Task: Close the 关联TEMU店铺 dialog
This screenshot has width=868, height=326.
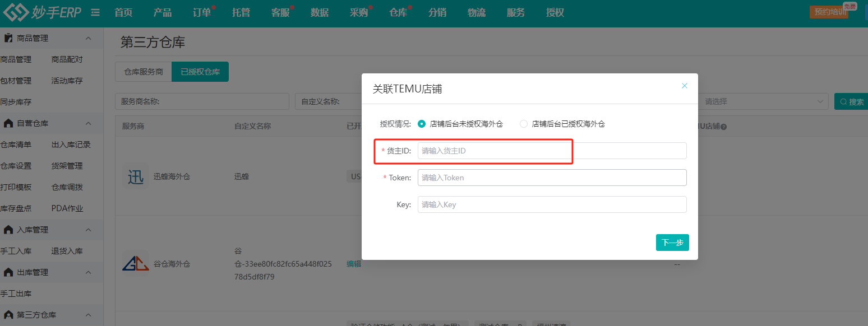Action: pyautogui.click(x=684, y=86)
